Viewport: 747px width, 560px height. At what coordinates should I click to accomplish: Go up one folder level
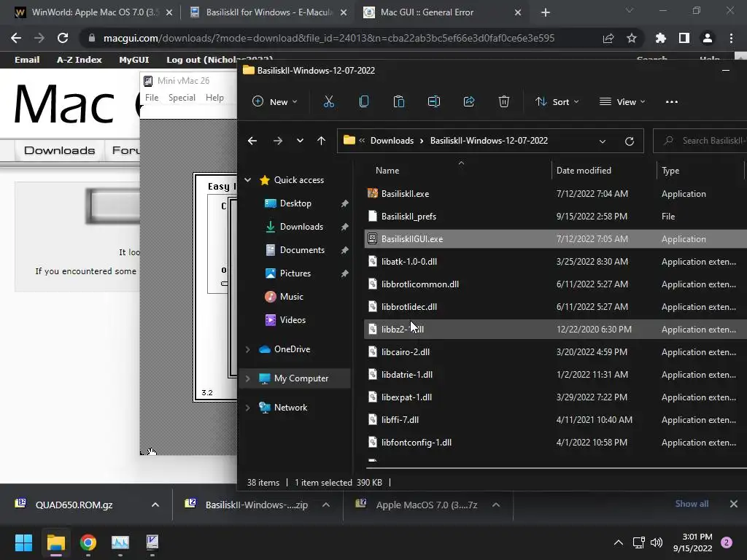click(x=322, y=141)
